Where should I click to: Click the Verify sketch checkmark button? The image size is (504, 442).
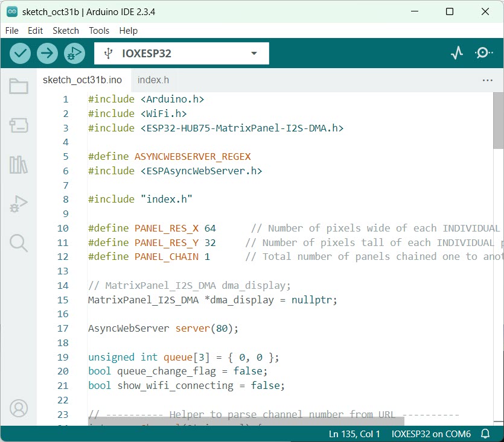point(21,53)
